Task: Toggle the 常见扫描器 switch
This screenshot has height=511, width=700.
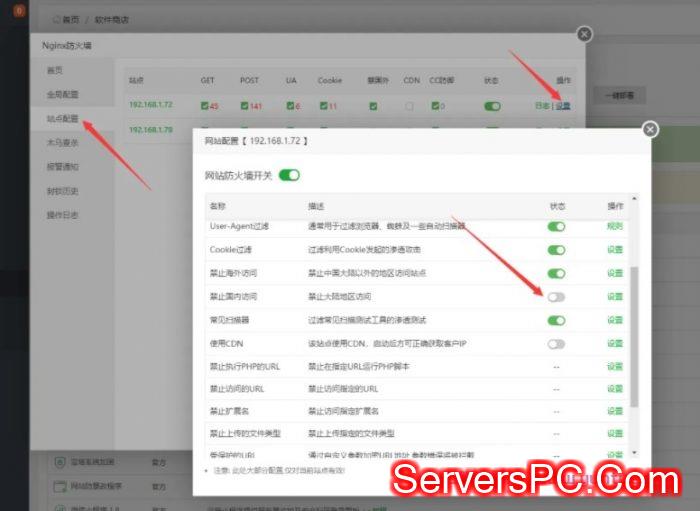Action: [556, 320]
